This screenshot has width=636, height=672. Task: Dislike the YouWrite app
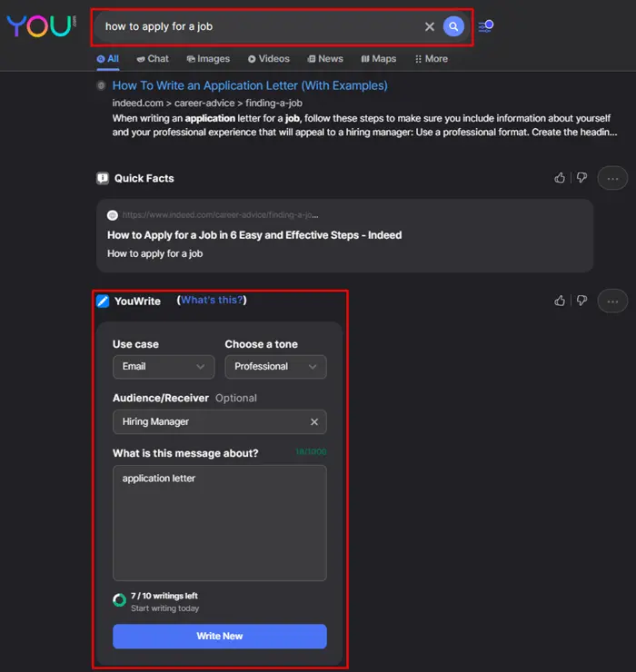(582, 301)
